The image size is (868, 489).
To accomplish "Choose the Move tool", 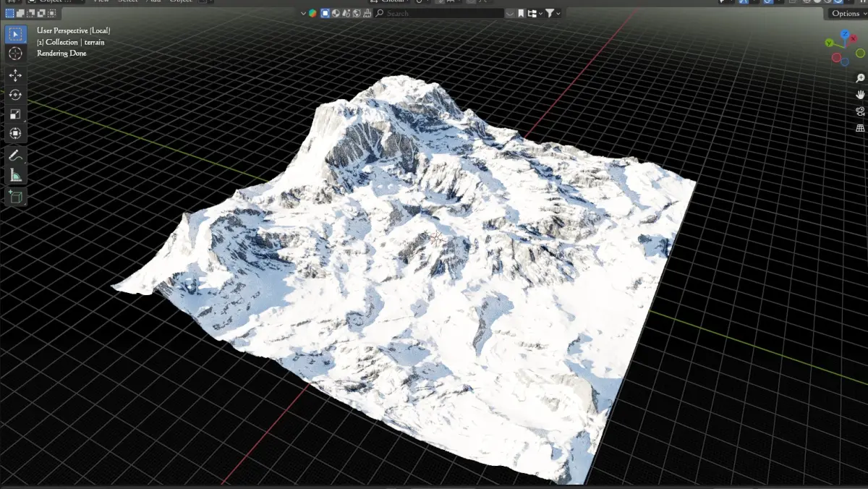I will click(15, 75).
